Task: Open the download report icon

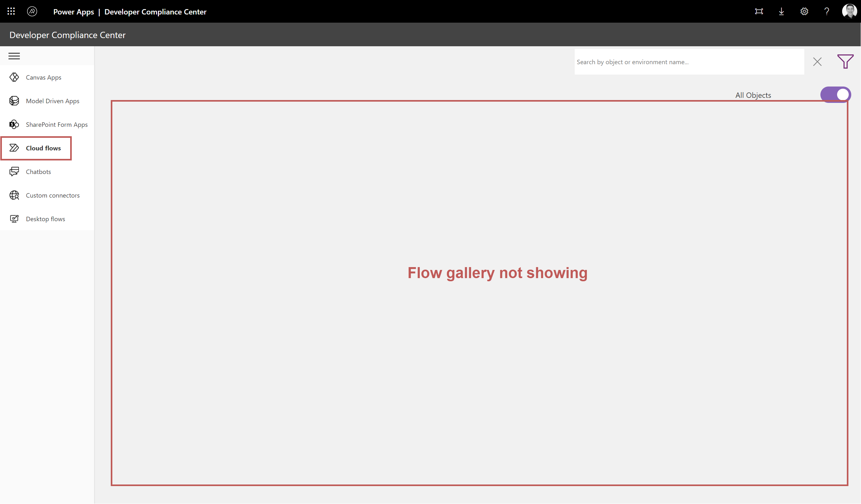Action: (x=781, y=11)
